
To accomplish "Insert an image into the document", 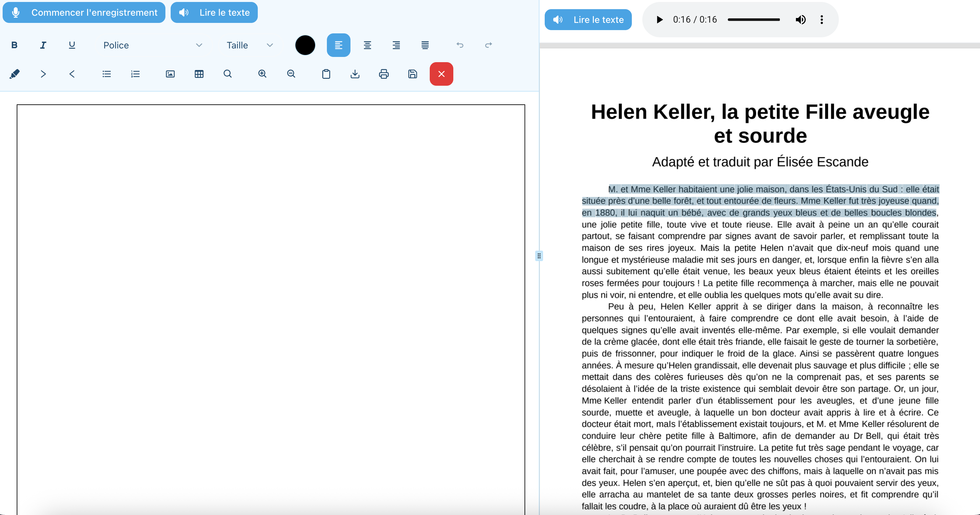I will (x=170, y=74).
